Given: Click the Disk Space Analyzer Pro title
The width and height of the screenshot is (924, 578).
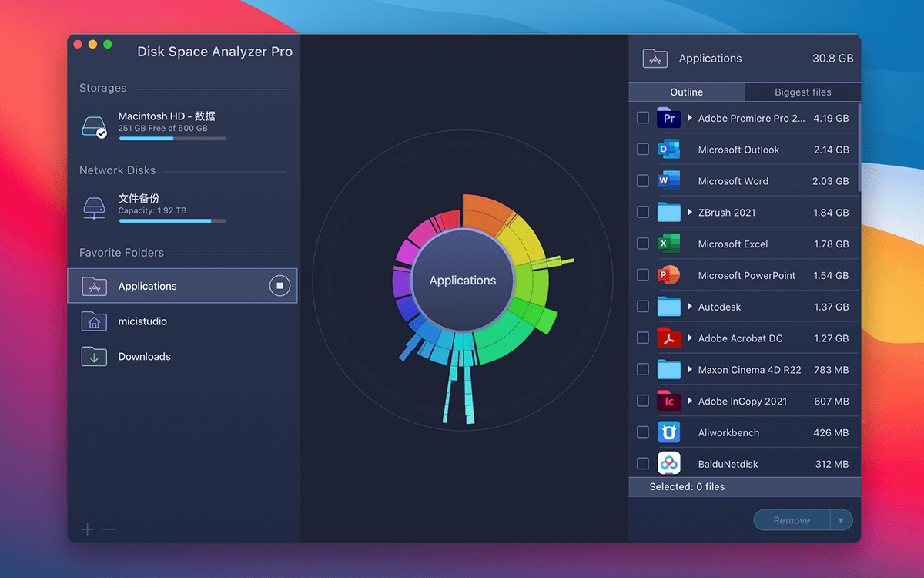Looking at the screenshot, I should 215,52.
